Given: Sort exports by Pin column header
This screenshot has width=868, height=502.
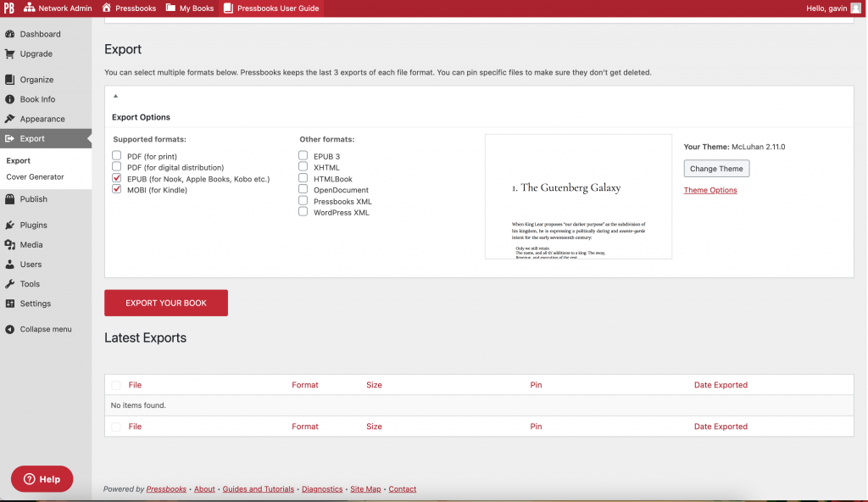Looking at the screenshot, I should pos(536,385).
